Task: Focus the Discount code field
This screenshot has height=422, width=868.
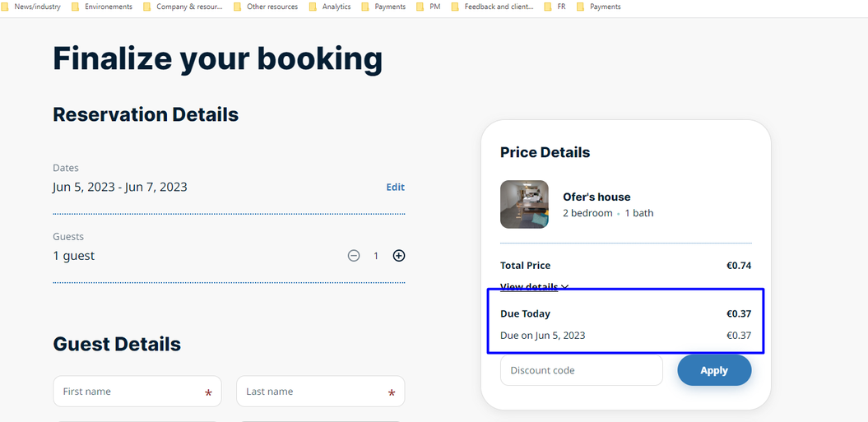Action: point(581,370)
